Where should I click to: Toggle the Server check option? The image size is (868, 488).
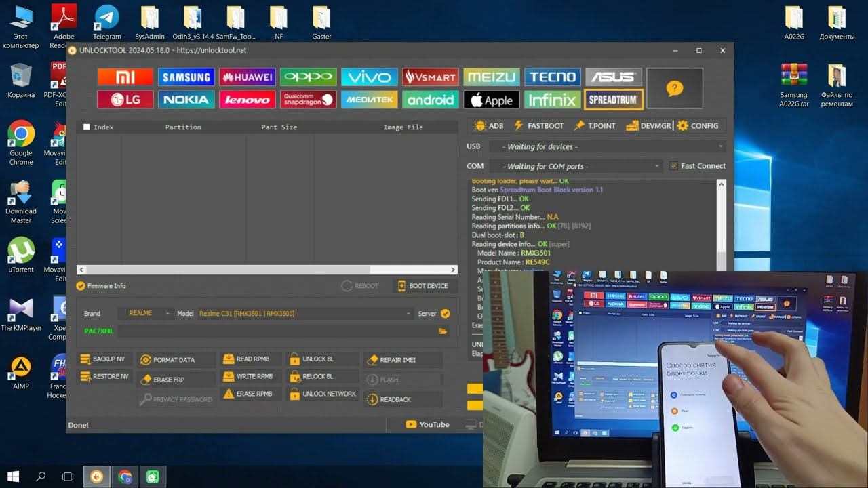pos(445,313)
